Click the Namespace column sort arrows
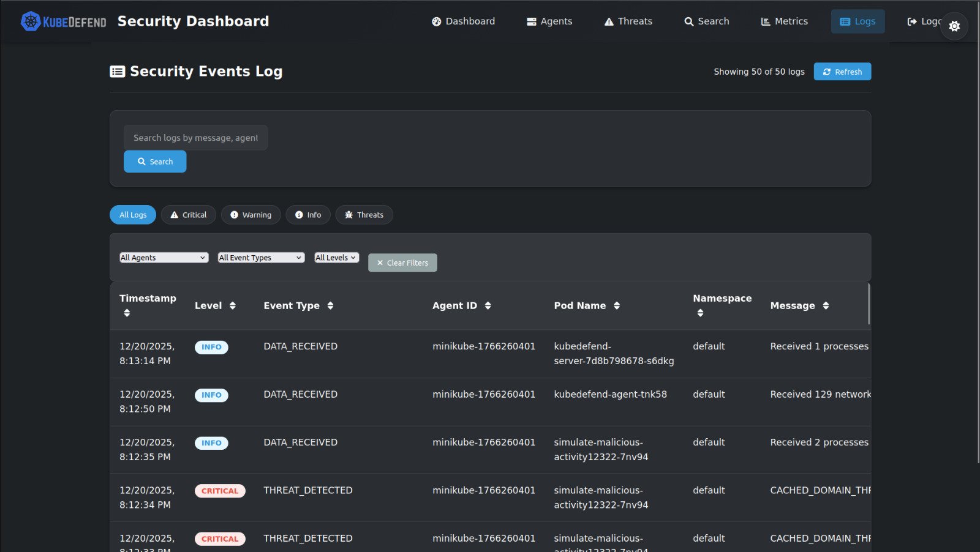Screen dimensions: 980x552 [700, 313]
